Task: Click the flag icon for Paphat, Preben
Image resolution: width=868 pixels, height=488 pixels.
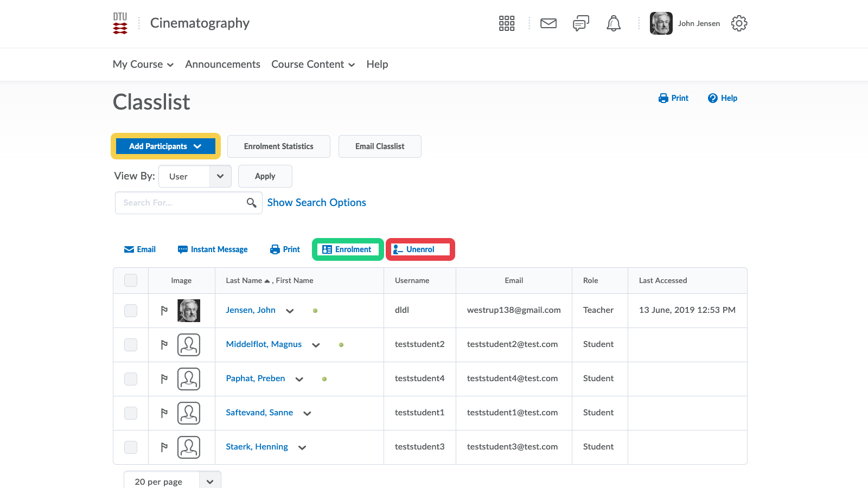Action: [164, 379]
